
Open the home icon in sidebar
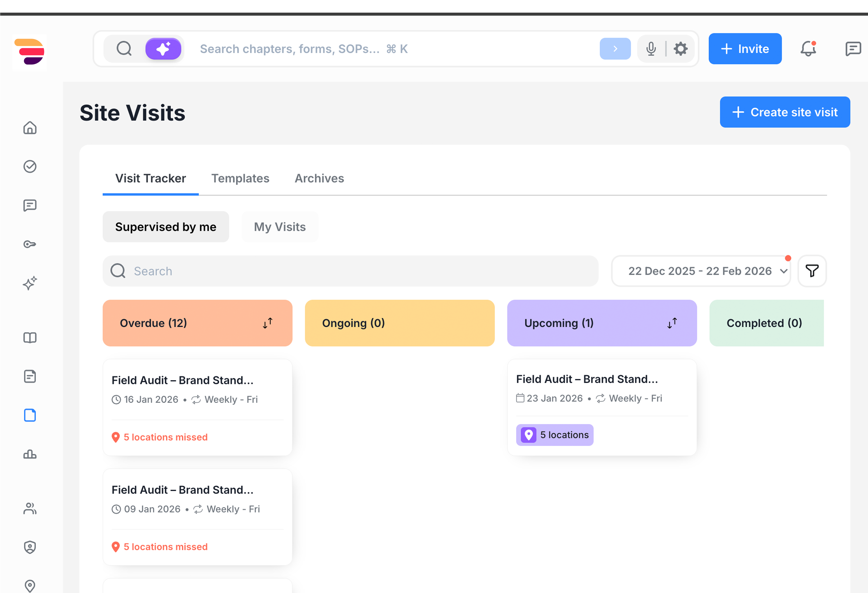(30, 128)
